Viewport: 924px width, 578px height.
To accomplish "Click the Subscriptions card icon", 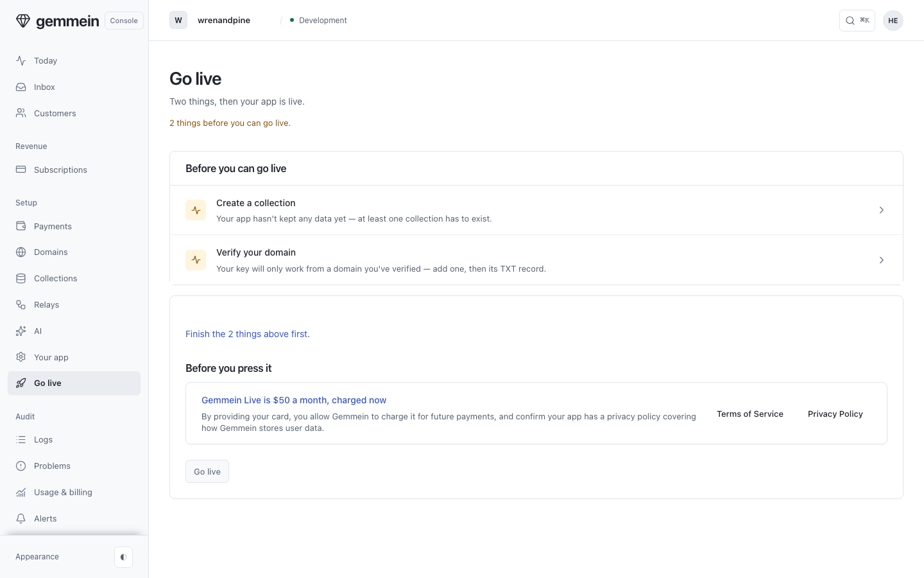I will [21, 170].
